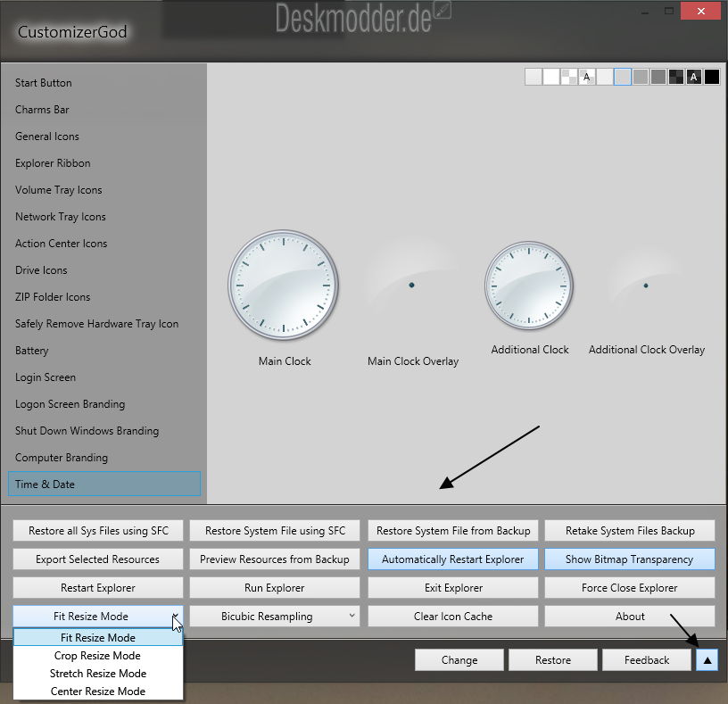The image size is (728, 704).
Task: Select the Additional Clock Overlay image
Action: (x=646, y=286)
